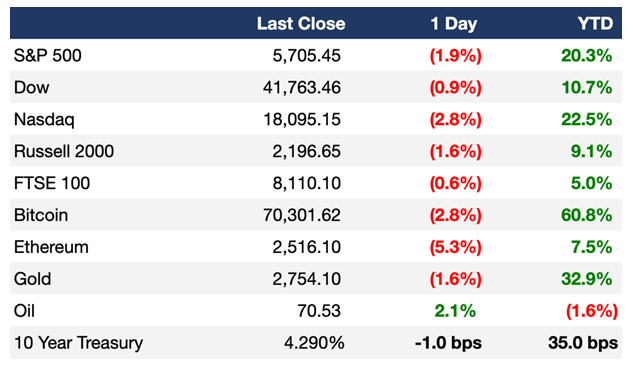Click the FTSE 100 label

[x=52, y=183]
